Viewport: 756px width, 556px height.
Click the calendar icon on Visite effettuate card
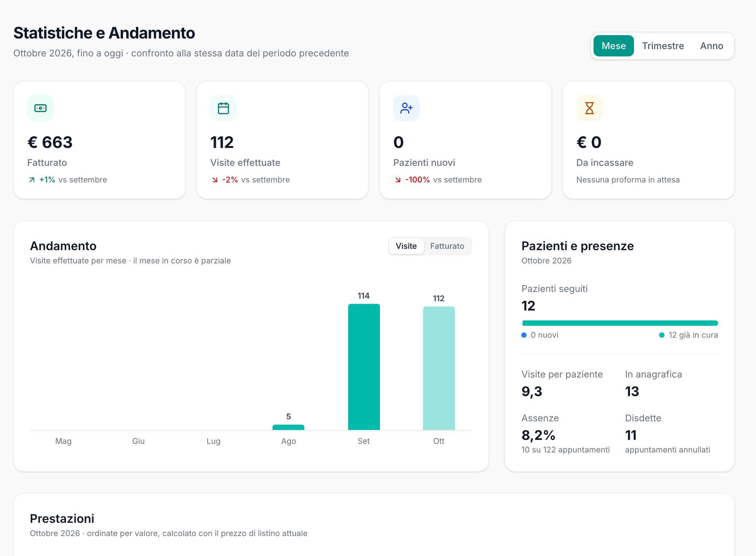click(223, 108)
